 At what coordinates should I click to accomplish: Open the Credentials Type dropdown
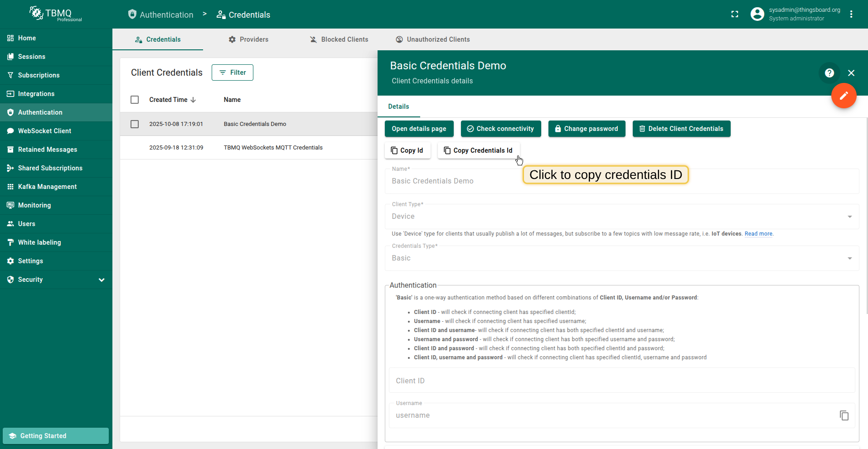621,258
